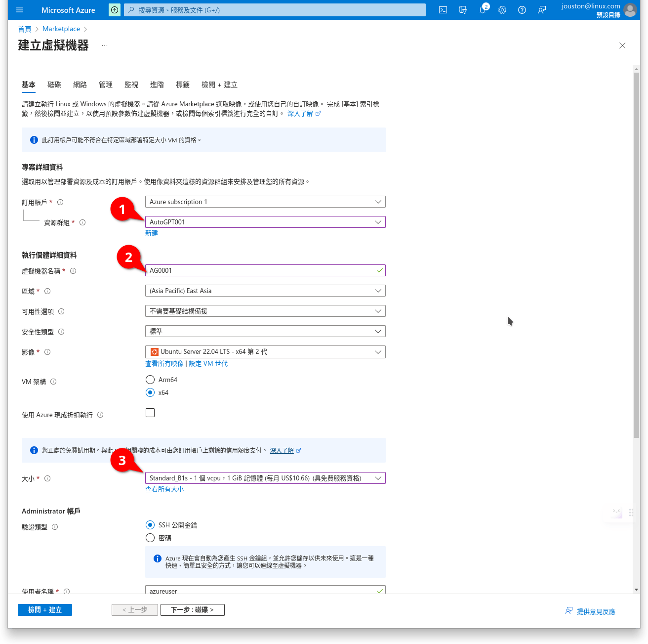Viewport: 648px width, 644px height.
Task: Open the 可用性選項 dropdown
Action: tap(265, 311)
